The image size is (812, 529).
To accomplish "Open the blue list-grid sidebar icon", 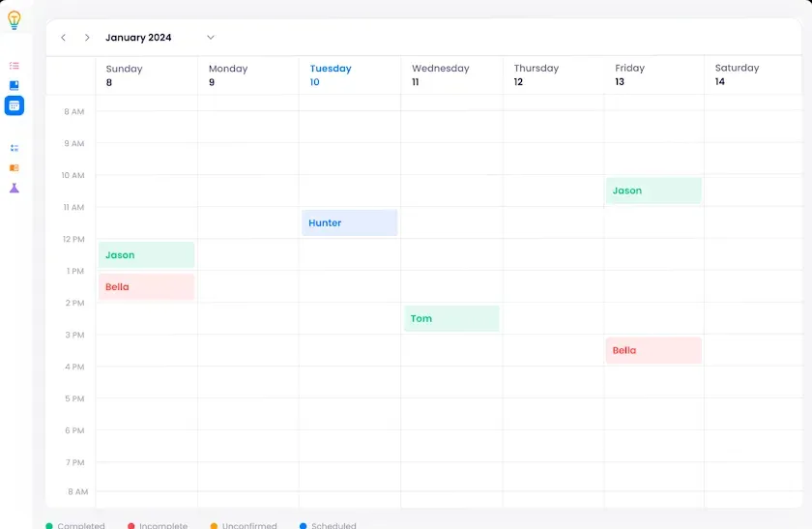I will click(x=14, y=148).
